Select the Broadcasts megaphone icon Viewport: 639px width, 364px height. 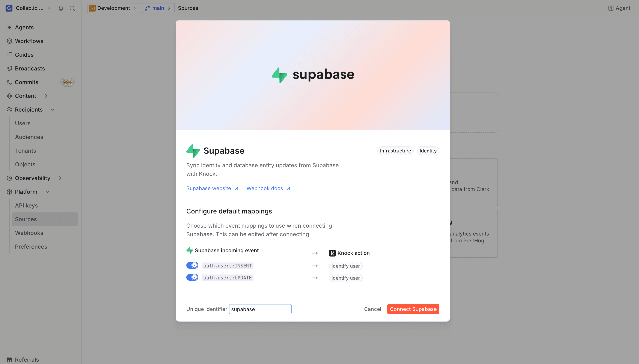click(x=9, y=68)
